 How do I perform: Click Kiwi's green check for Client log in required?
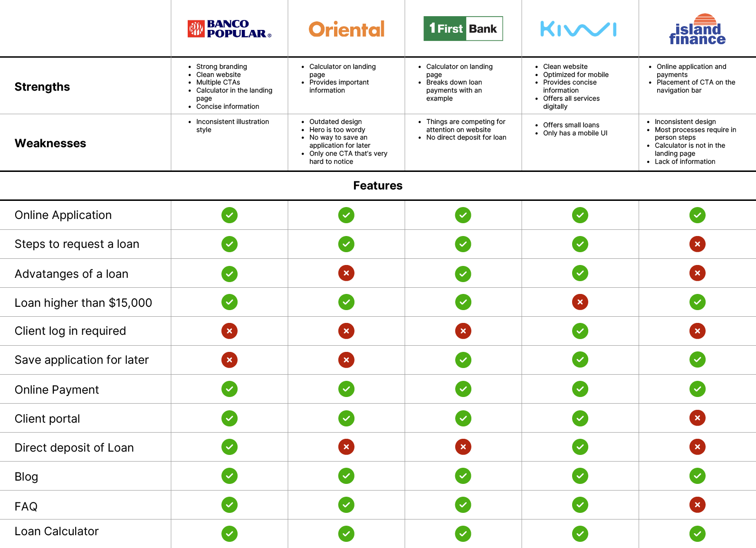point(580,331)
